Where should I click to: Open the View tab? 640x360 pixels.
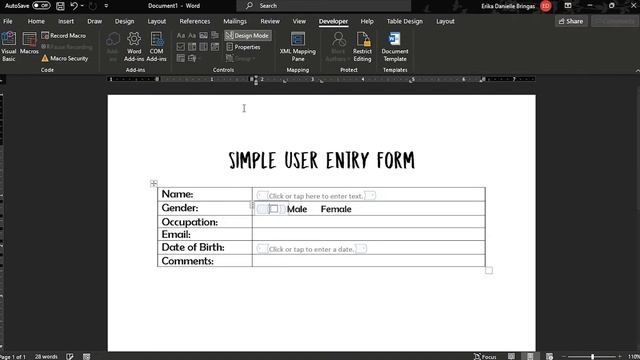[x=299, y=21]
